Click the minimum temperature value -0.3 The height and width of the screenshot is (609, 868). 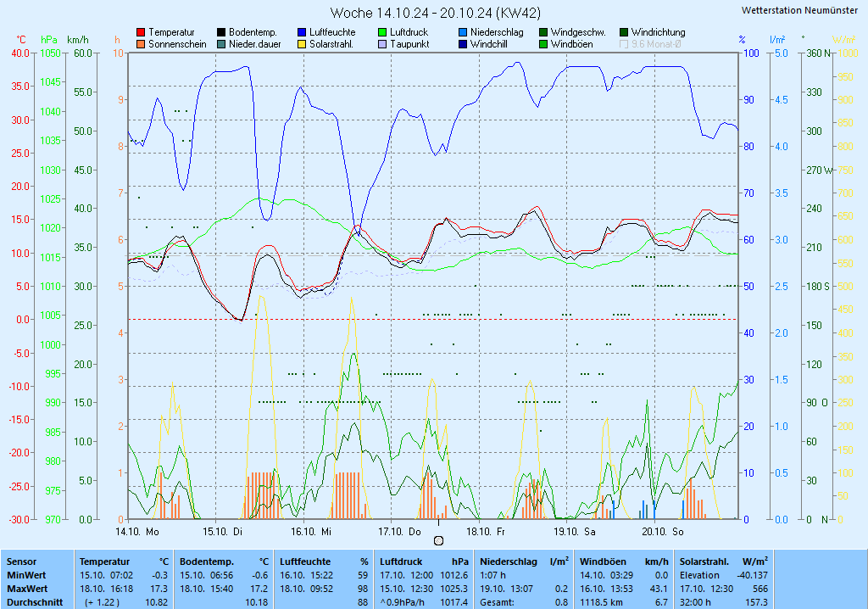click(159, 575)
